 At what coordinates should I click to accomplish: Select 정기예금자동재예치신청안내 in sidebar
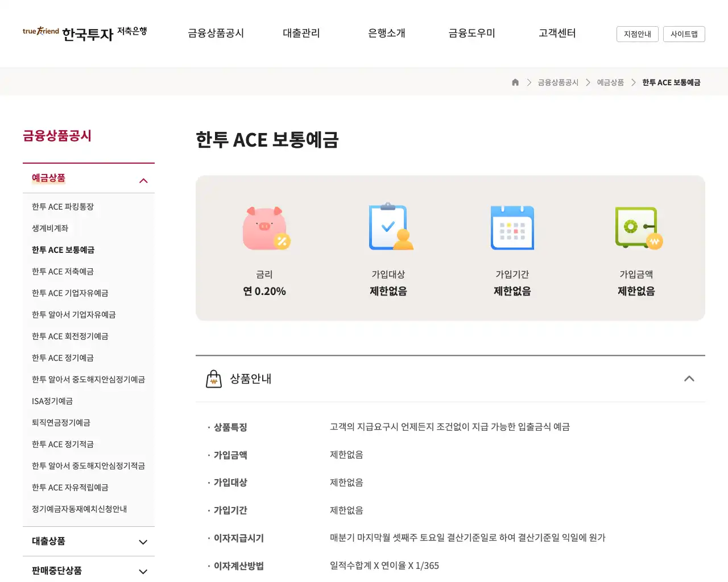point(79,509)
